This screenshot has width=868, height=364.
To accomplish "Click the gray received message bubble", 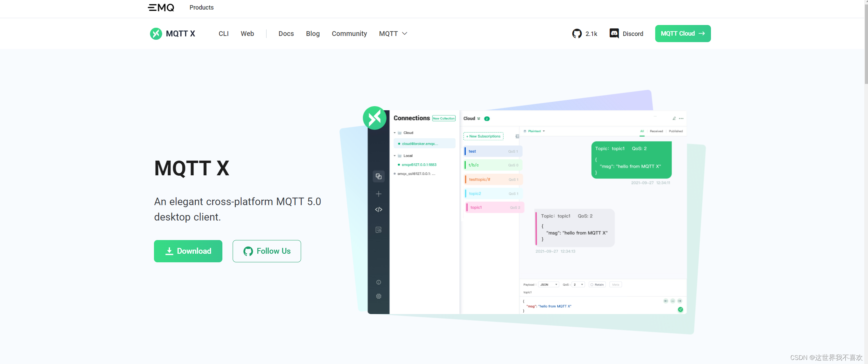I will (x=575, y=228).
